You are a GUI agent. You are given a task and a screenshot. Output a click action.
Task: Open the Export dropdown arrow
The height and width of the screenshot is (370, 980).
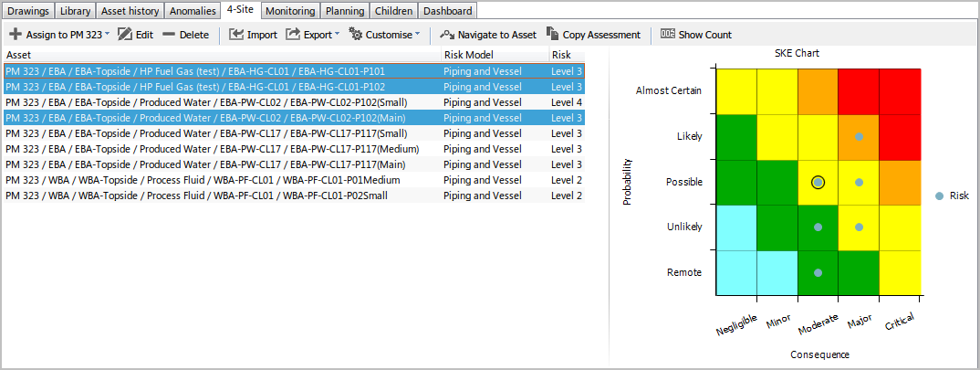(x=338, y=35)
